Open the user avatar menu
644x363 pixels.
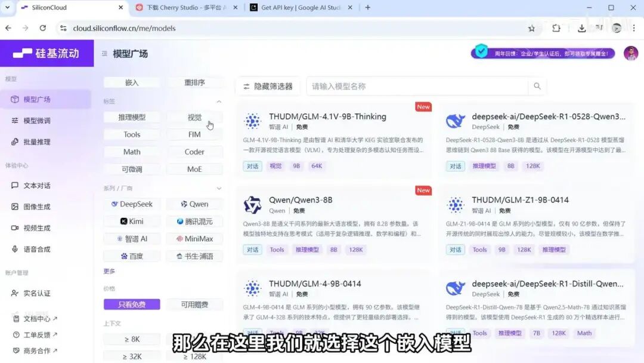pyautogui.click(x=630, y=54)
